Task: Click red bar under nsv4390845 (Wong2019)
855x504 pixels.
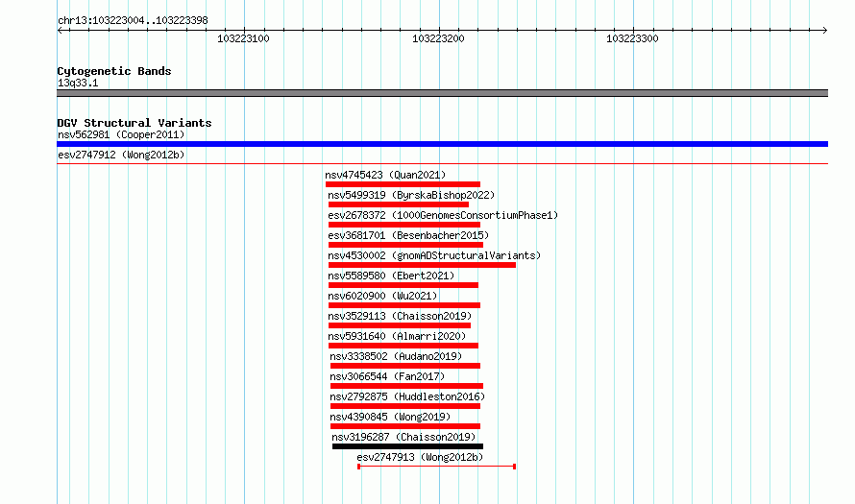Action: click(405, 426)
